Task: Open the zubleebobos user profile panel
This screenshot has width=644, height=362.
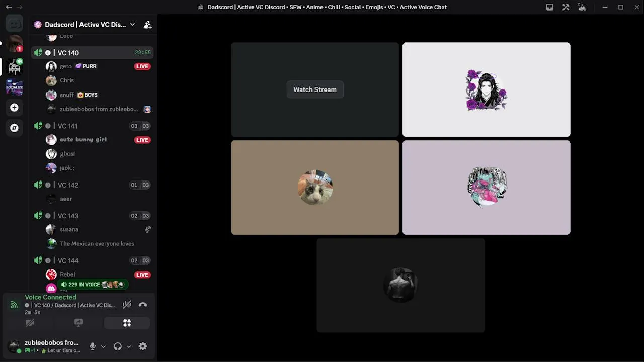Action: [x=44, y=346]
